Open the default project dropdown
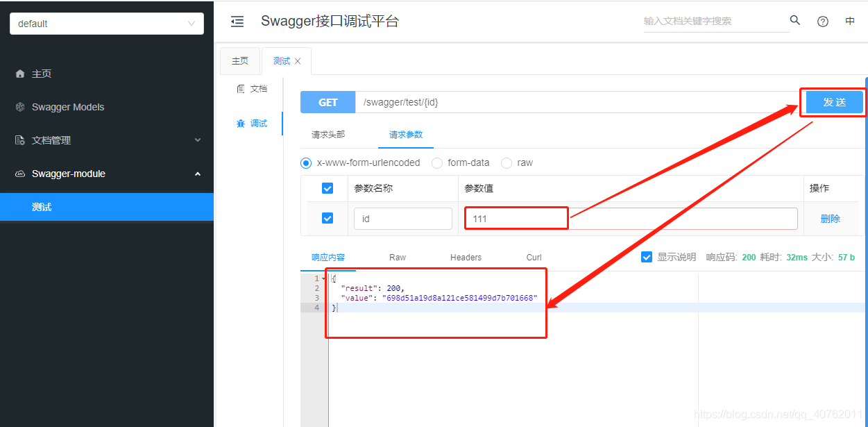Screen dimensions: 868x427 (105, 23)
